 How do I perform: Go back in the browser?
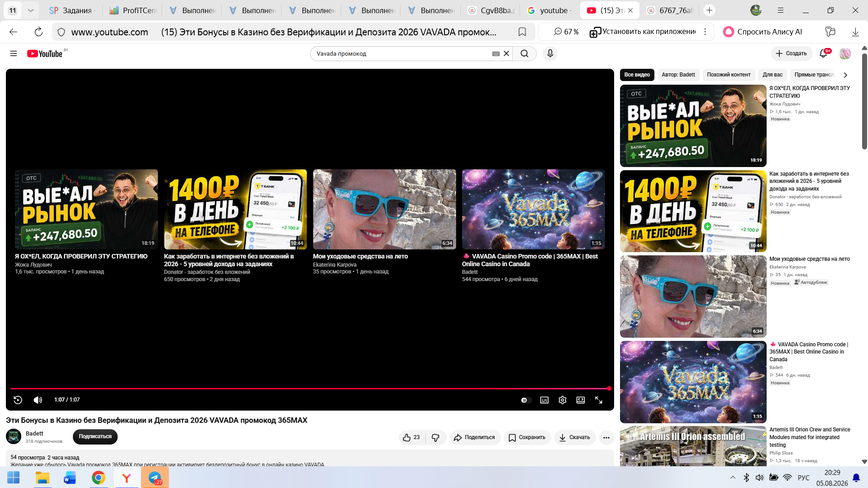click(x=13, y=32)
